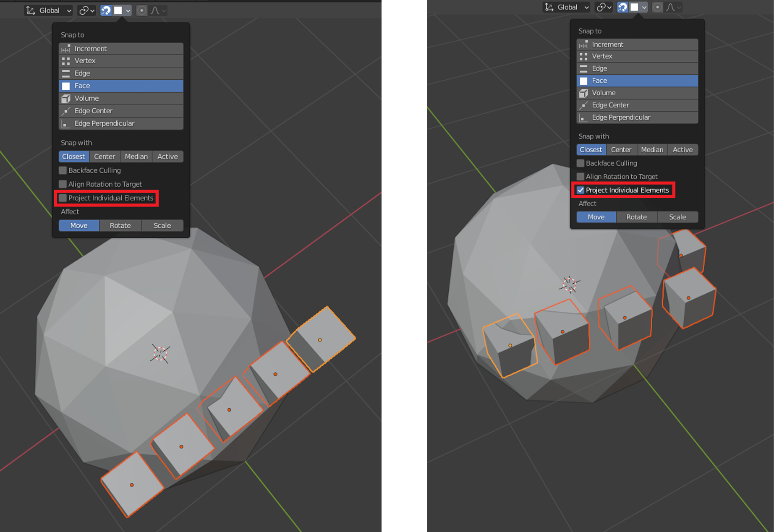Click Scale under Affect in right panel
The height and width of the screenshot is (532, 774).
(x=677, y=217)
